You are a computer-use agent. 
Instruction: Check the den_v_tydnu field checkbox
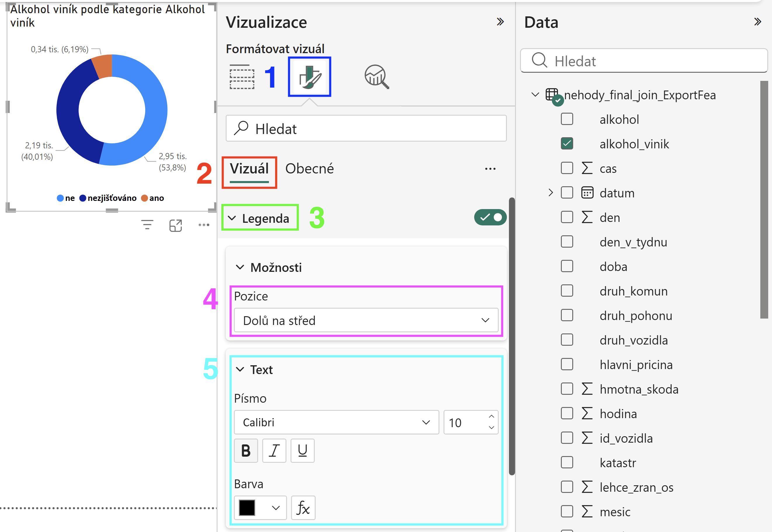[x=567, y=242]
